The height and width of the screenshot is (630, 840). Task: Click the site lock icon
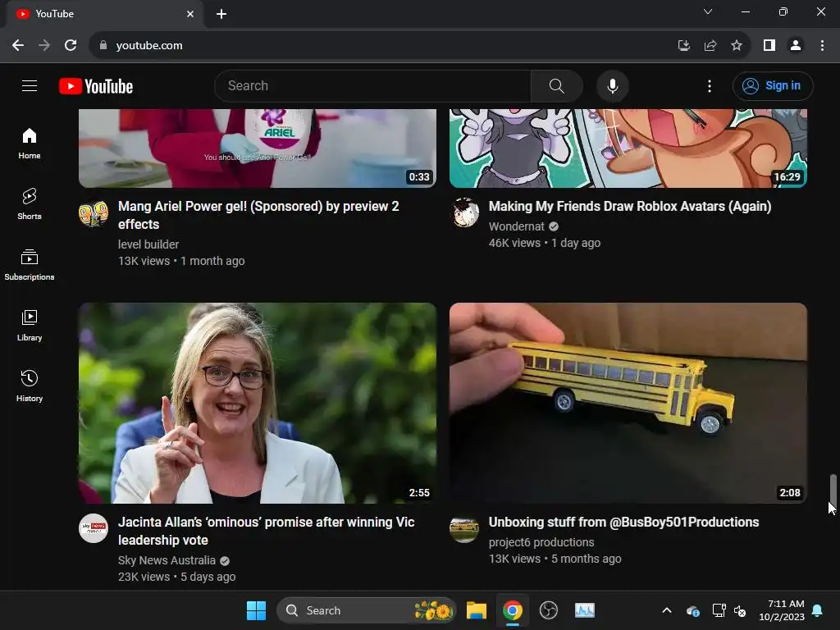click(103, 46)
